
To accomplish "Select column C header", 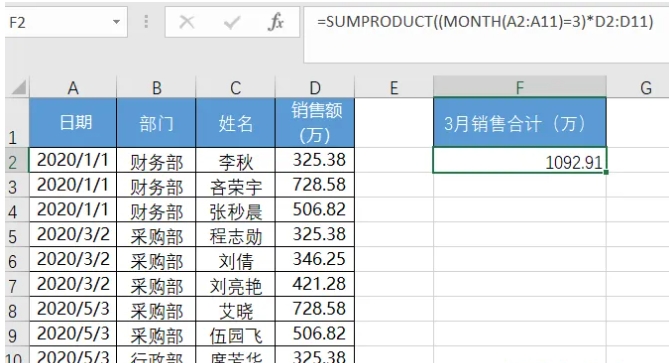I will pyautogui.click(x=236, y=87).
